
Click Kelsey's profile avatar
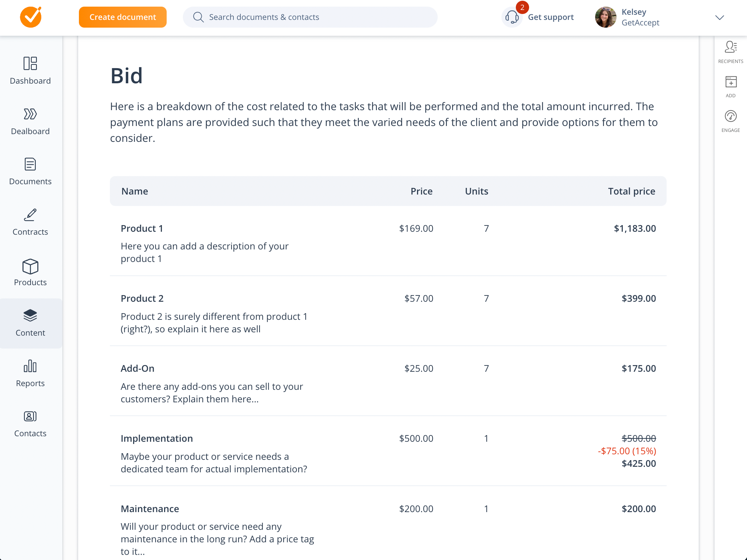pos(605,17)
